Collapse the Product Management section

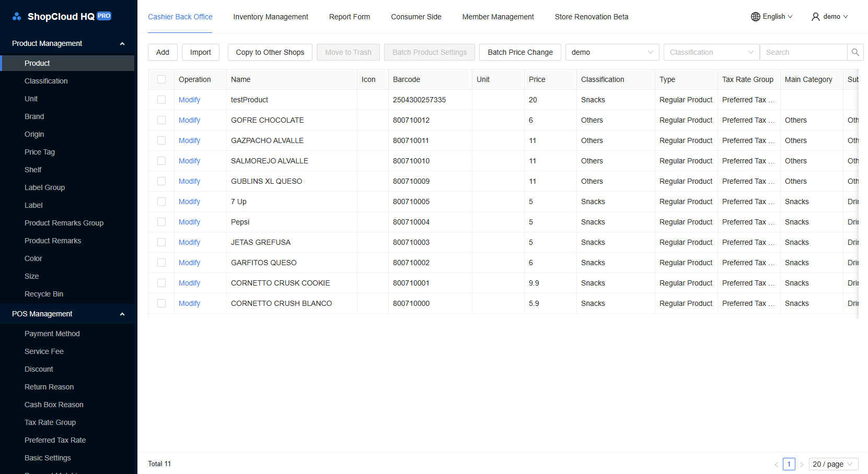122,44
